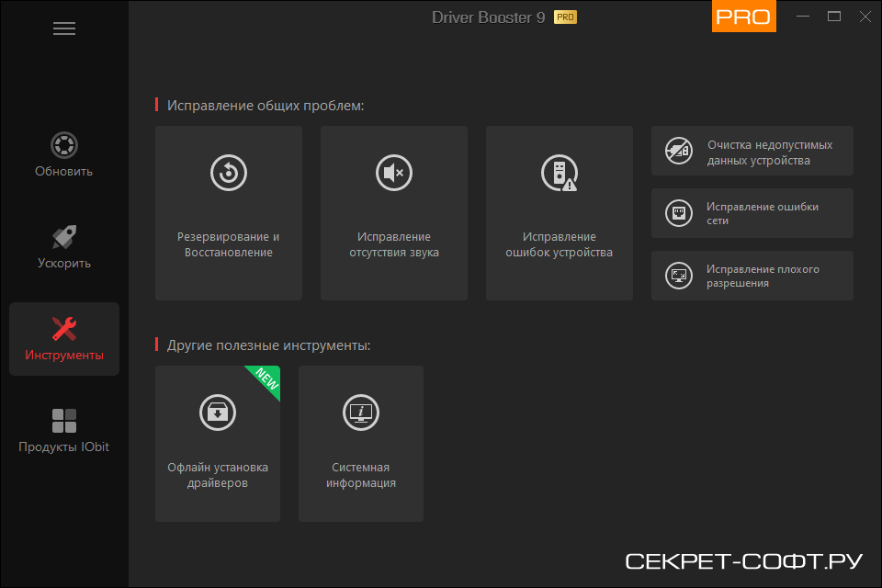This screenshot has height=588, width=882.
Task: Open Резервирование и Восстановление tool
Action: pos(229,213)
